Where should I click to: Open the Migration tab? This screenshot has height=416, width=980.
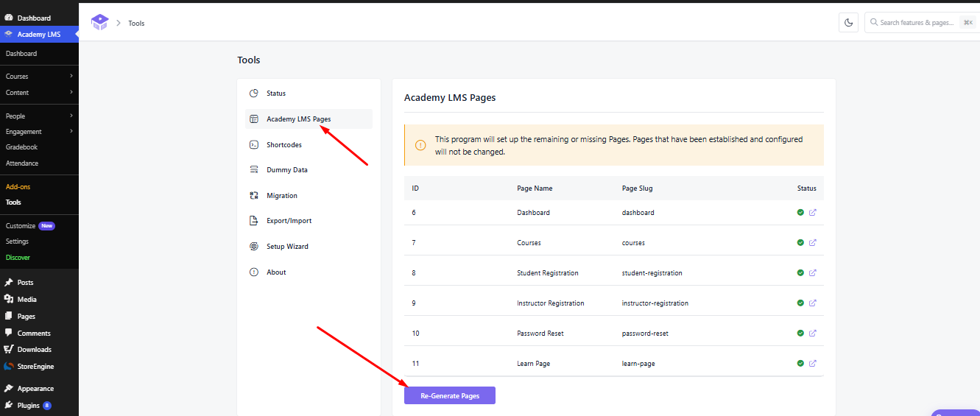(309, 196)
